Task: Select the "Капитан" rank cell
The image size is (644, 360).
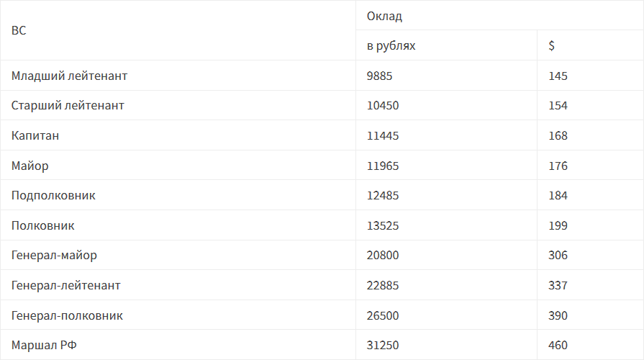Action: pyautogui.click(x=35, y=136)
